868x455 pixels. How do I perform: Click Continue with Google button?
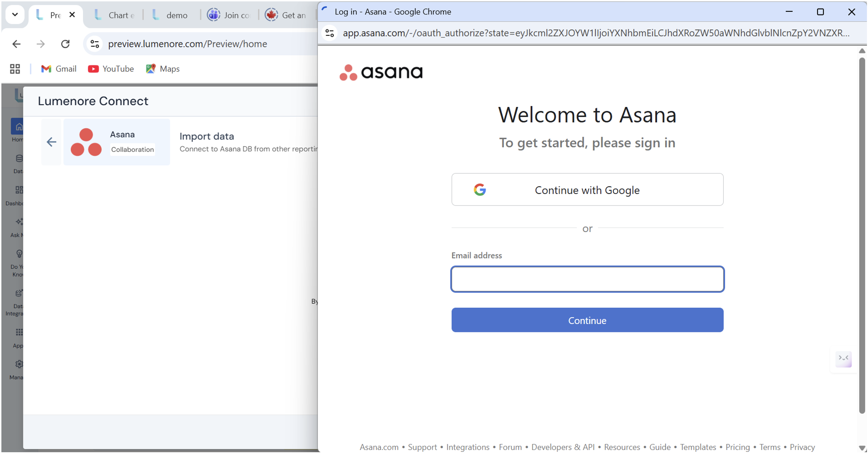click(x=587, y=190)
